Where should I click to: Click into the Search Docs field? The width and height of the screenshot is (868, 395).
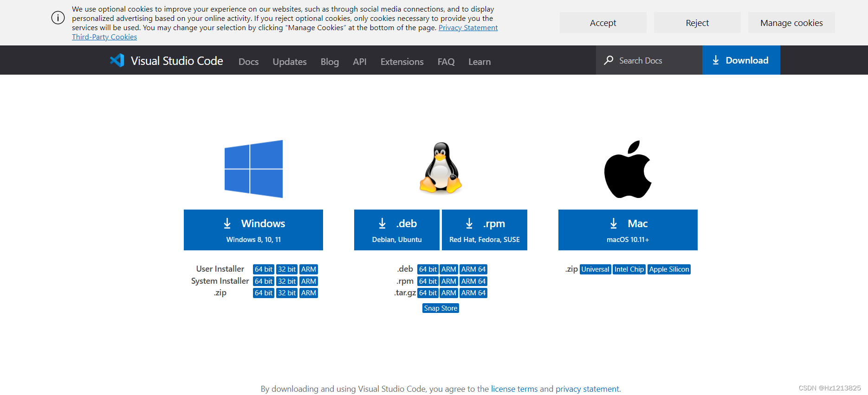pos(649,60)
